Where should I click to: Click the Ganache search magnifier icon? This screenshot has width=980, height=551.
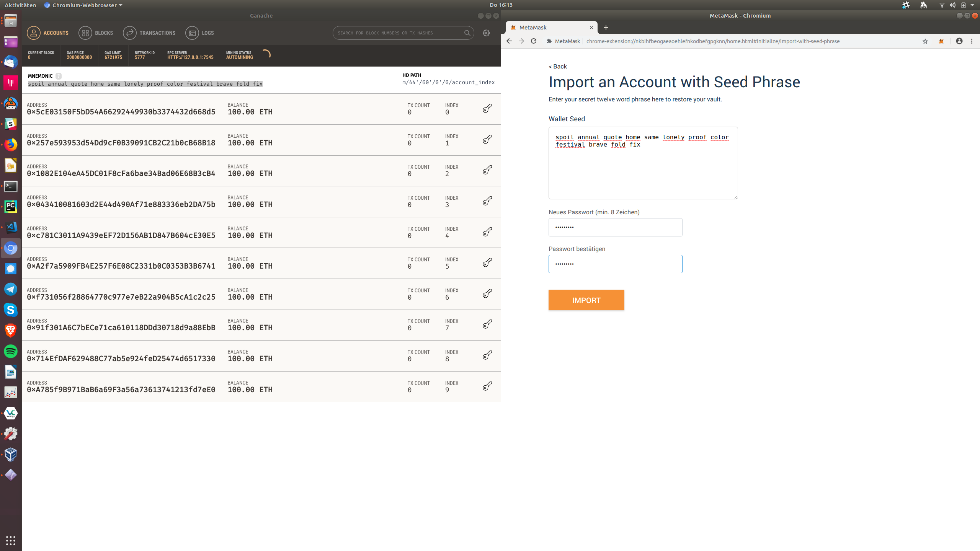point(467,33)
